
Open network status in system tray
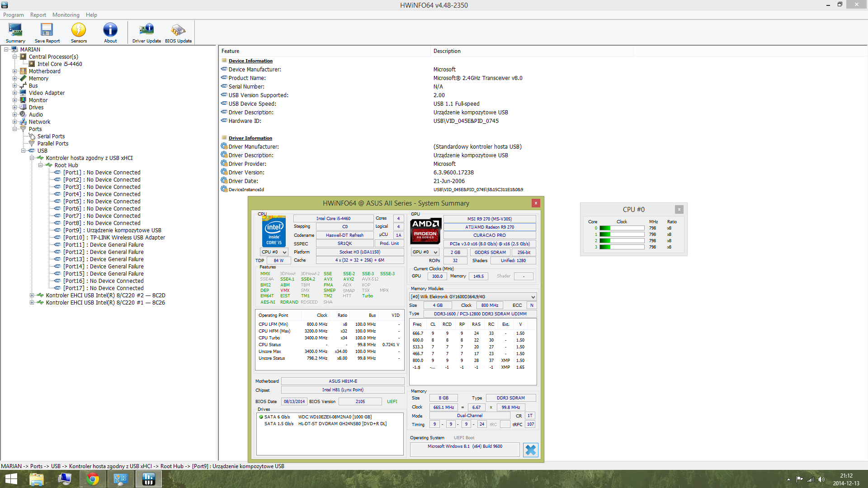(811, 479)
